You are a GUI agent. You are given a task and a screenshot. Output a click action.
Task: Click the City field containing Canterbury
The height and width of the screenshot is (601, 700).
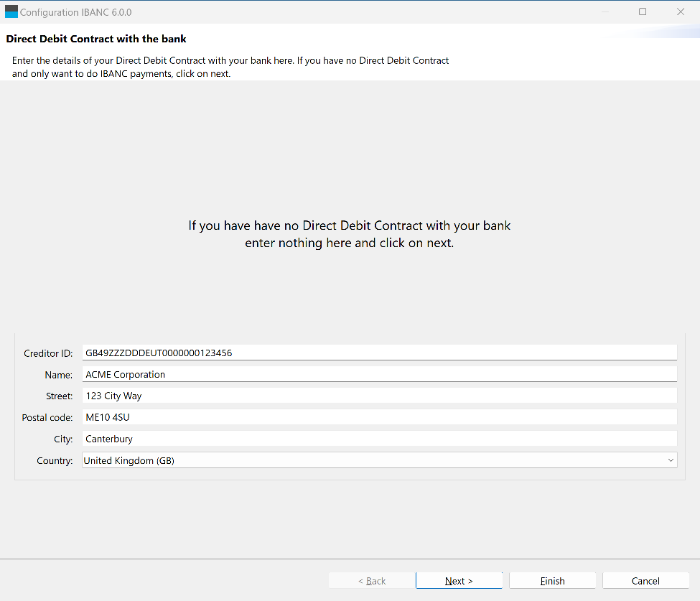(x=380, y=439)
